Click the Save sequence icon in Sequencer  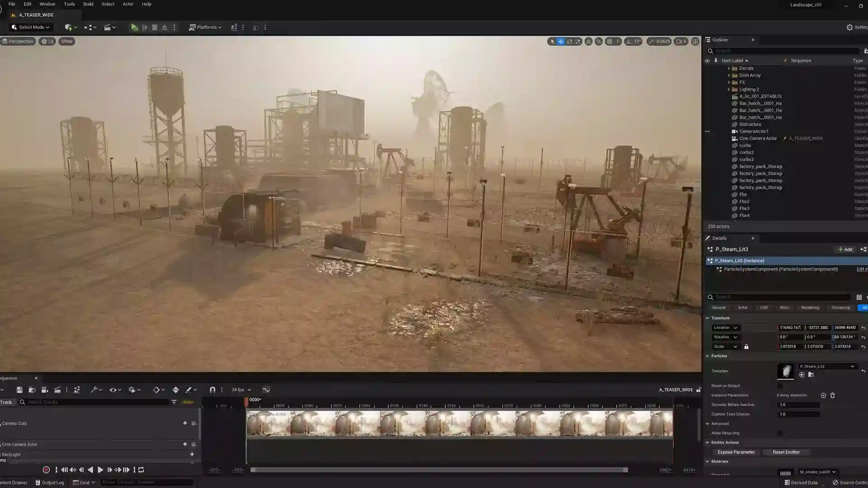19,389
